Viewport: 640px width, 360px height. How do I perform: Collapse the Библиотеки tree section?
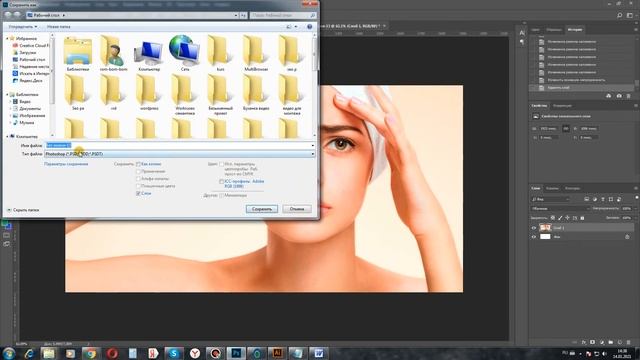coord(7,95)
